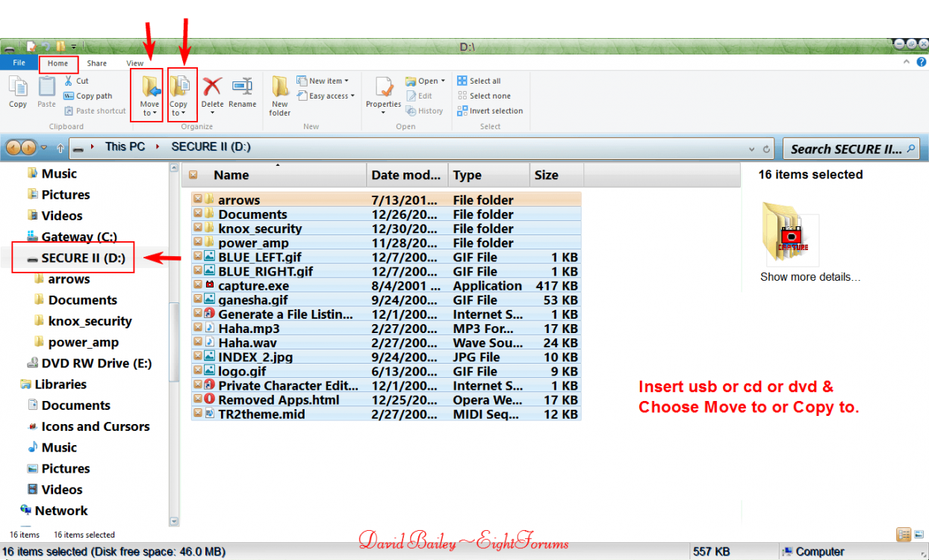
Task: Open the File menu
Action: 19,63
